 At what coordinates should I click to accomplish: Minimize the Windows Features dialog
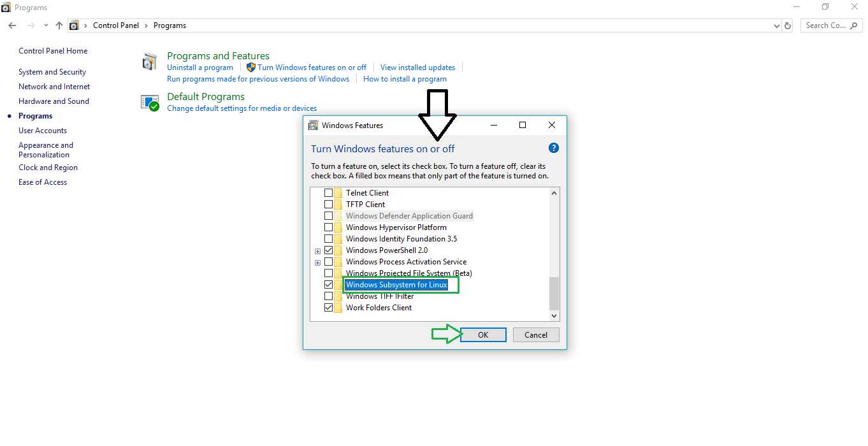[x=493, y=126]
